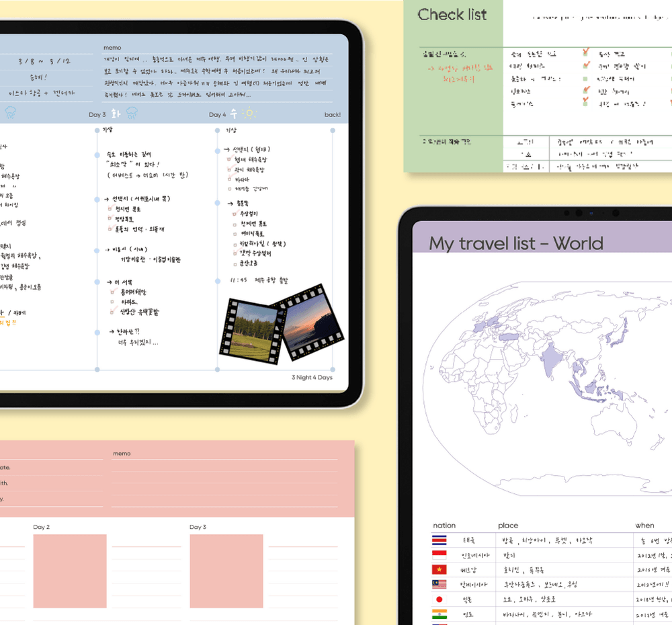Tick the 아쿠아 checkbox in Day 3 column
This screenshot has height=625, width=672.
pos(112,302)
